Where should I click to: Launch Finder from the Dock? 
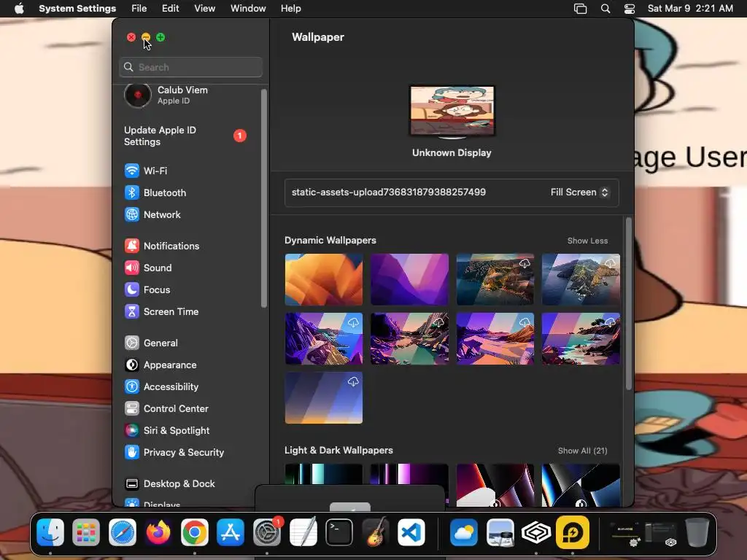[x=50, y=532]
